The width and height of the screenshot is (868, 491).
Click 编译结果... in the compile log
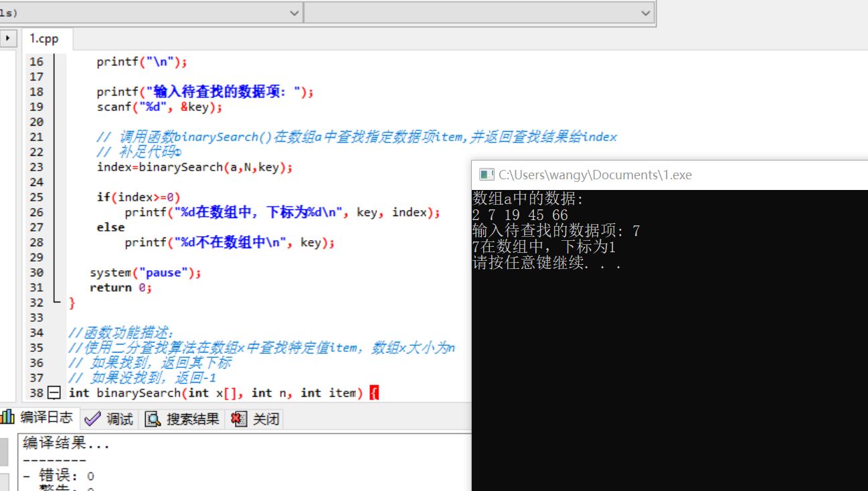click(x=66, y=444)
